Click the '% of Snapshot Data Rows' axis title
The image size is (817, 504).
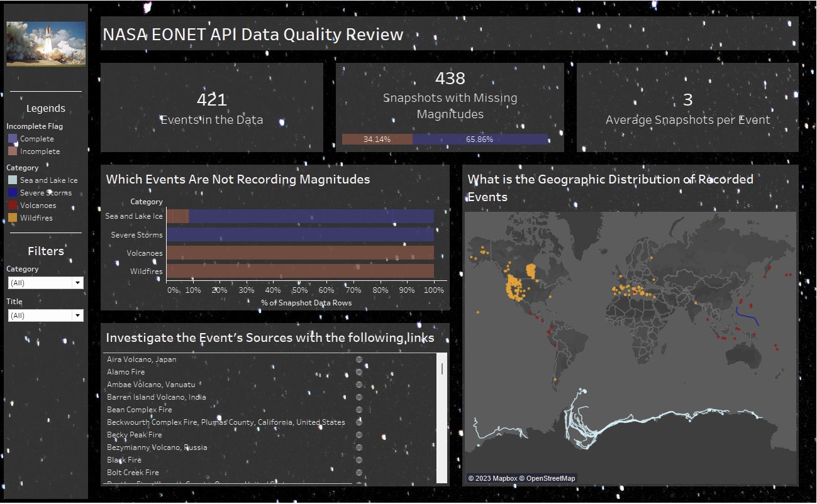[x=307, y=303]
